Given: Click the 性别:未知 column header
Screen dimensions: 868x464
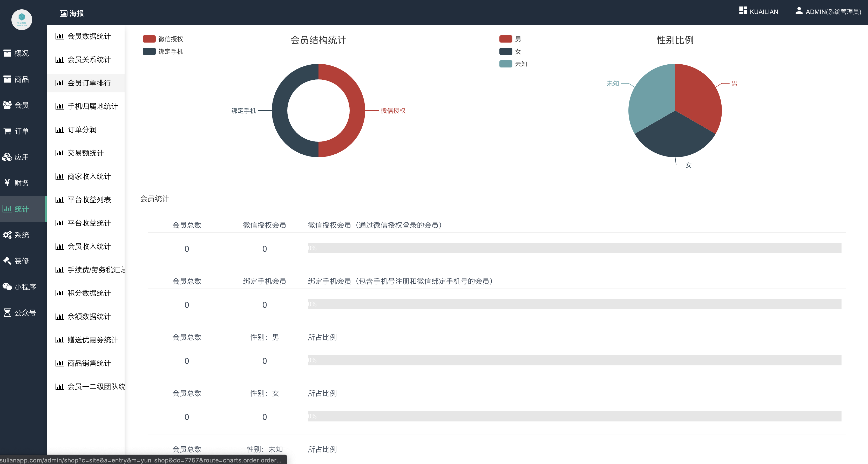Looking at the screenshot, I should coord(265,449).
